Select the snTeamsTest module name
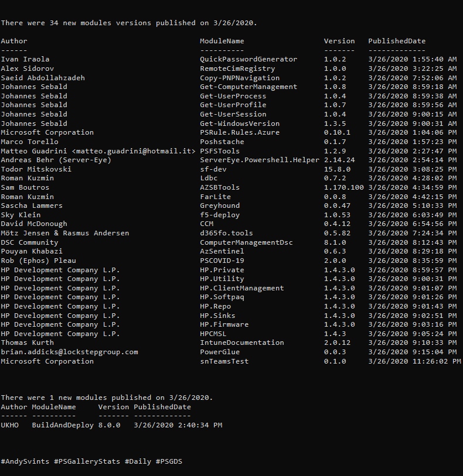 pyautogui.click(x=224, y=362)
